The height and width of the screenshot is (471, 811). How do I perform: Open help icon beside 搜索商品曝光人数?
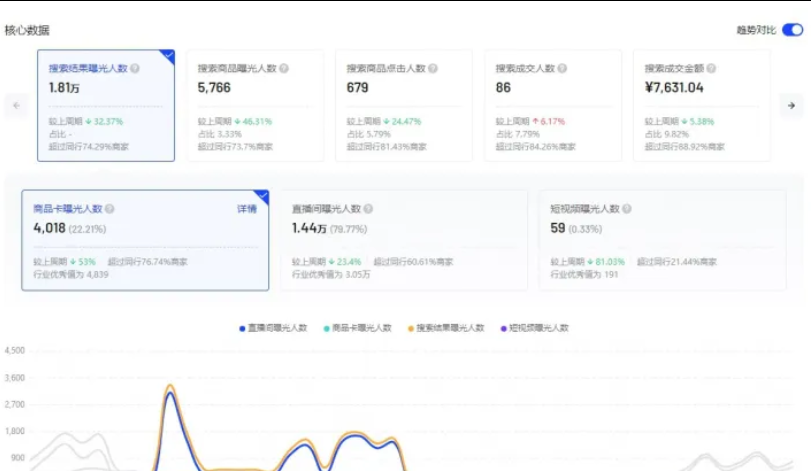click(284, 68)
